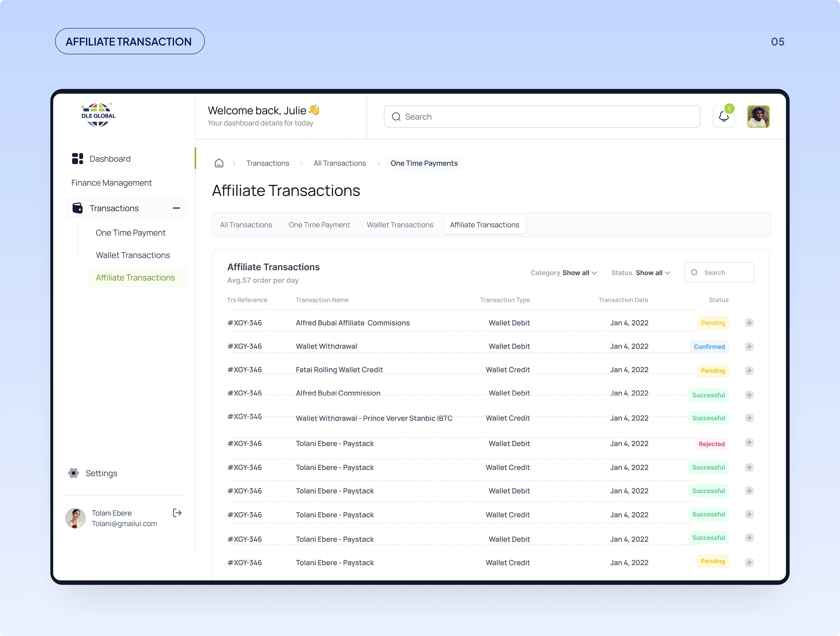Select the All Transactions tab
This screenshot has width=840, height=636.
[x=246, y=225]
